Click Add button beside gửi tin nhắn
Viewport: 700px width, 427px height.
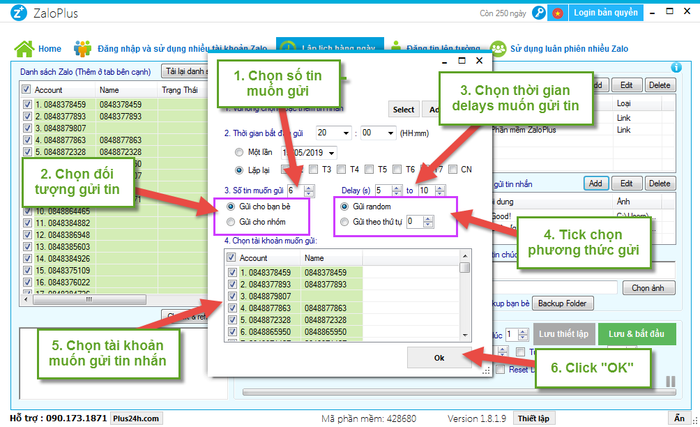click(x=596, y=184)
